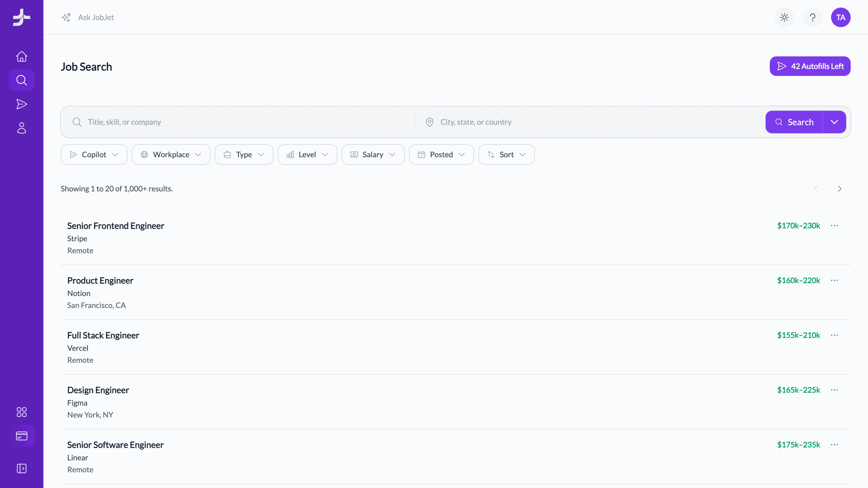Image resolution: width=868 pixels, height=488 pixels.
Task: Click the Linear company name
Action: pos(78,458)
